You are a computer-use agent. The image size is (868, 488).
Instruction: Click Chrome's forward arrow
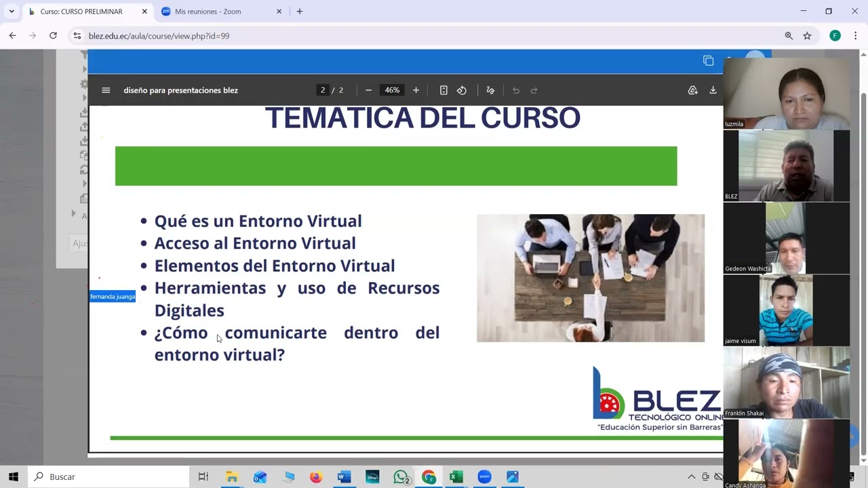coord(33,35)
